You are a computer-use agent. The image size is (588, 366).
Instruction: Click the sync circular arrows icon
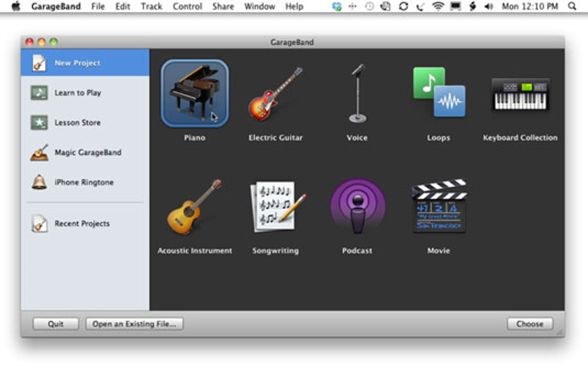(x=404, y=6)
